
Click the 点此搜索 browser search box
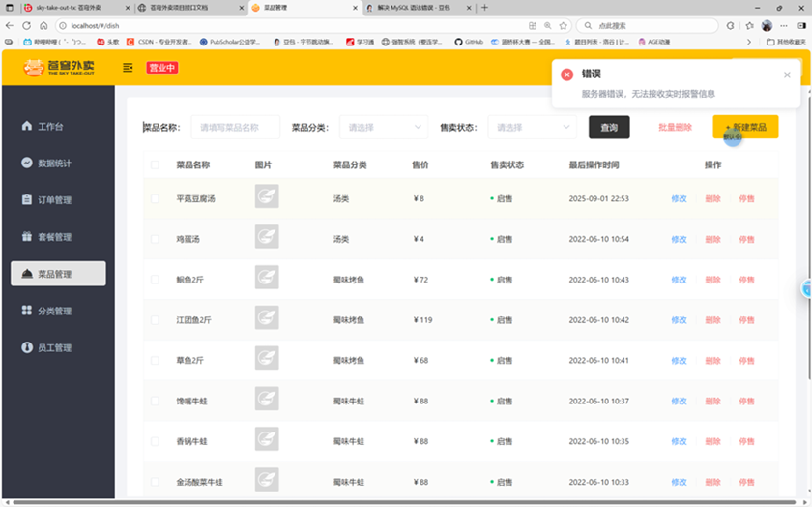(648, 25)
